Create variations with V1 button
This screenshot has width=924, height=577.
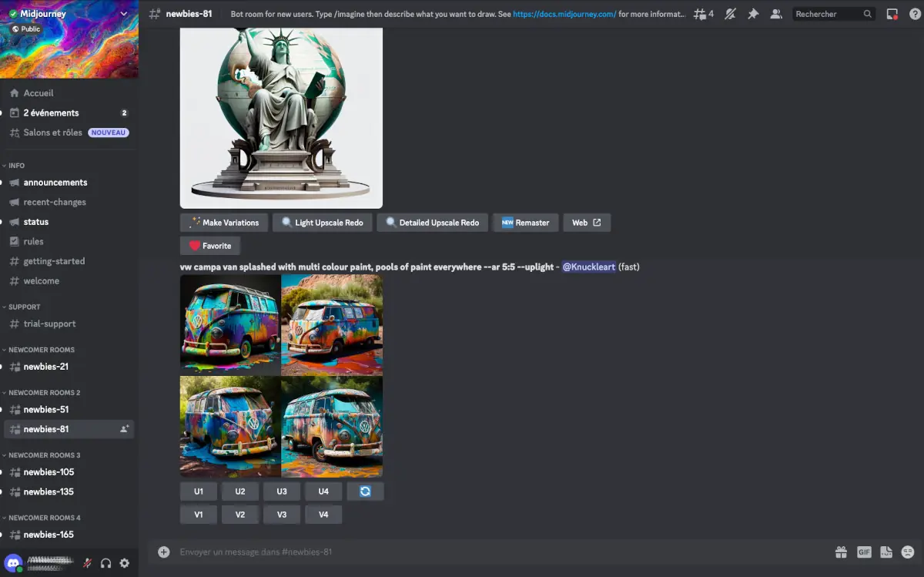click(199, 515)
